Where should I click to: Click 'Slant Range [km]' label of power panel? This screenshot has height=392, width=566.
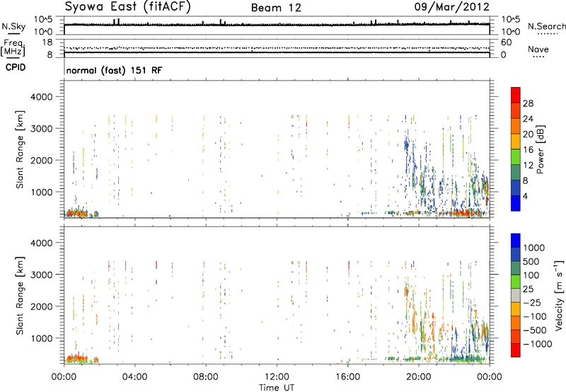[20, 149]
